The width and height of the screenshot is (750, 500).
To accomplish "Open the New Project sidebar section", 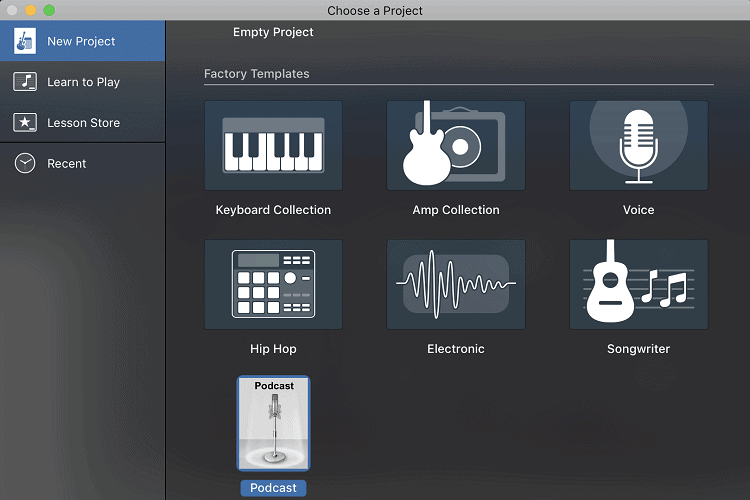I will click(x=82, y=41).
